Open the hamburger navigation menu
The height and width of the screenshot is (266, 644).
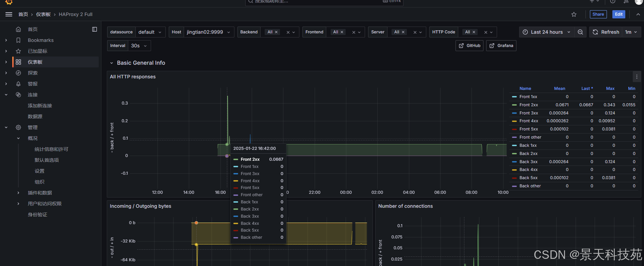click(x=9, y=14)
